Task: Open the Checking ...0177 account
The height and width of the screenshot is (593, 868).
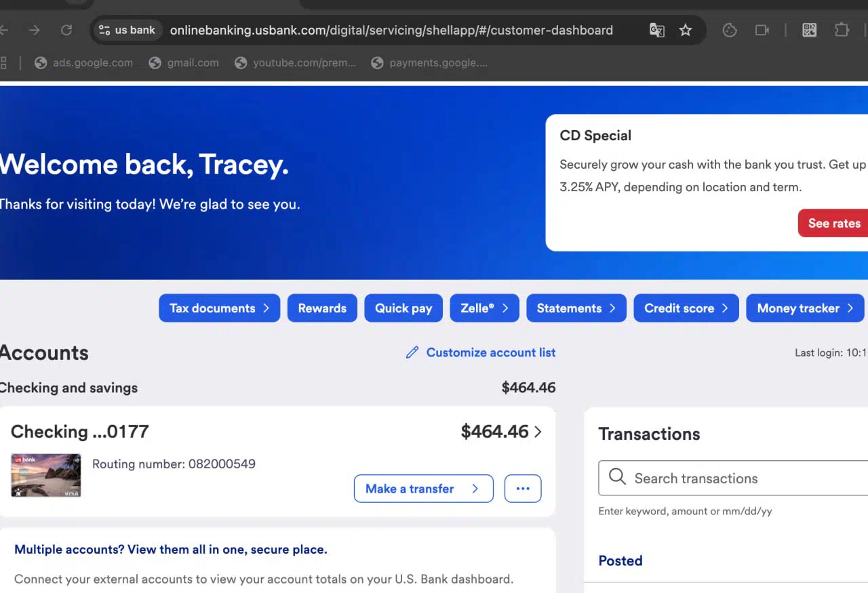Action: pyautogui.click(x=79, y=432)
